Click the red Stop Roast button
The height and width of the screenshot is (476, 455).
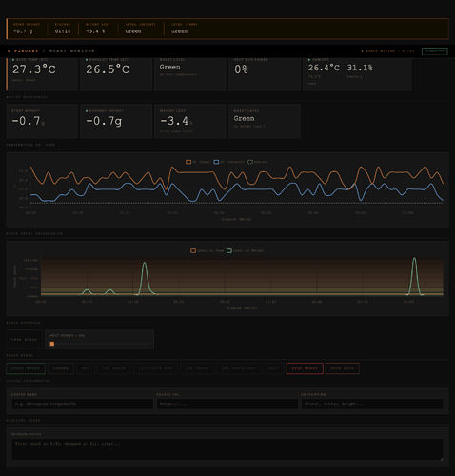point(305,368)
